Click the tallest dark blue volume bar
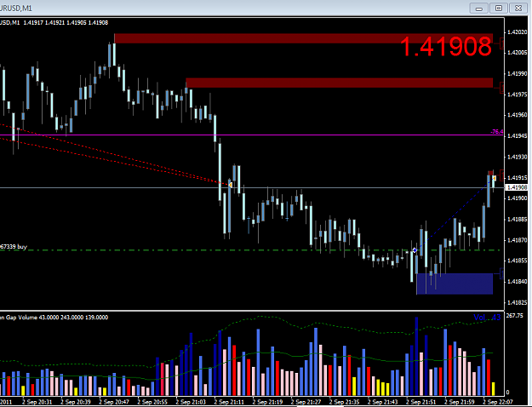This screenshot has width=532, height=407. (416, 356)
